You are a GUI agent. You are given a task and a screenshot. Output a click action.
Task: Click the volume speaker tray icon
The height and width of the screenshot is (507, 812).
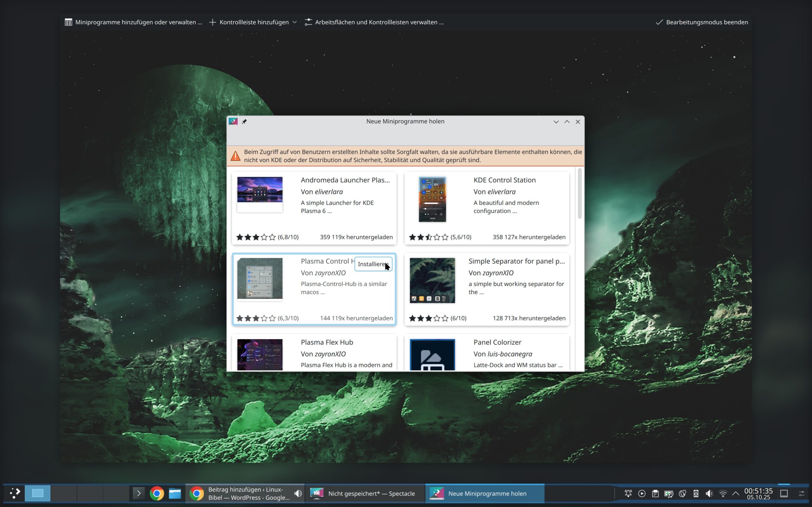709,493
